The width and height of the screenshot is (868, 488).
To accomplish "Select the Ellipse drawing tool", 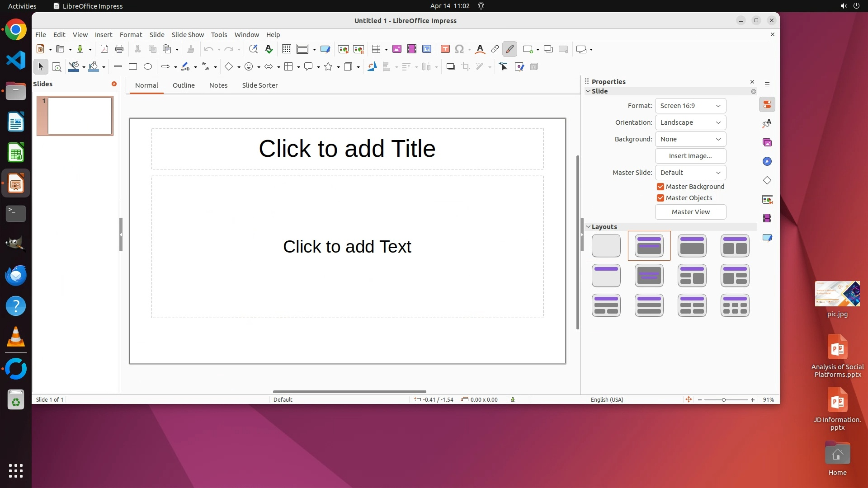I will 148,67.
